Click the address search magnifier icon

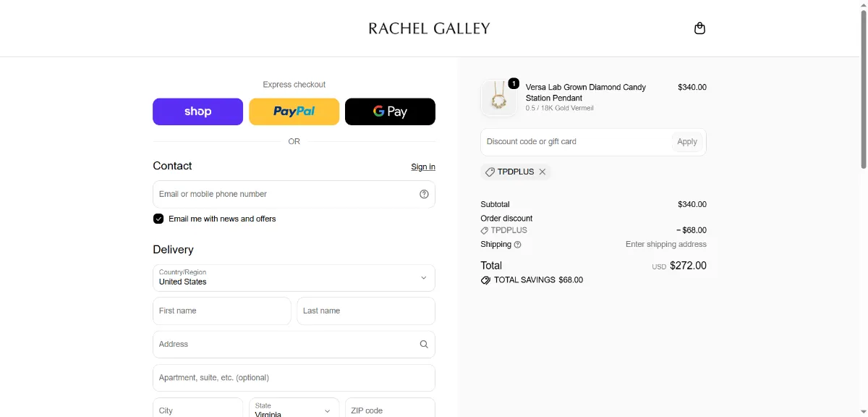[424, 345]
